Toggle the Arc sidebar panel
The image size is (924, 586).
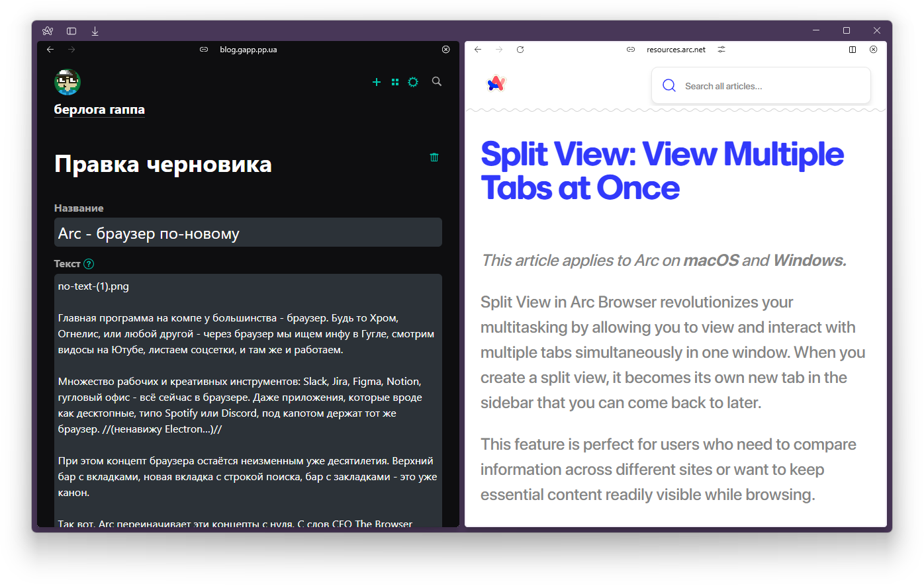point(71,31)
